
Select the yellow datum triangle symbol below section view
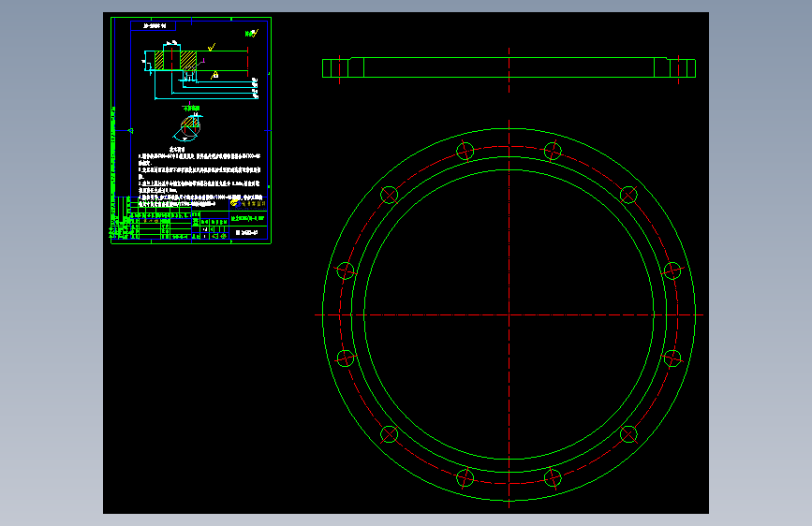click(214, 76)
